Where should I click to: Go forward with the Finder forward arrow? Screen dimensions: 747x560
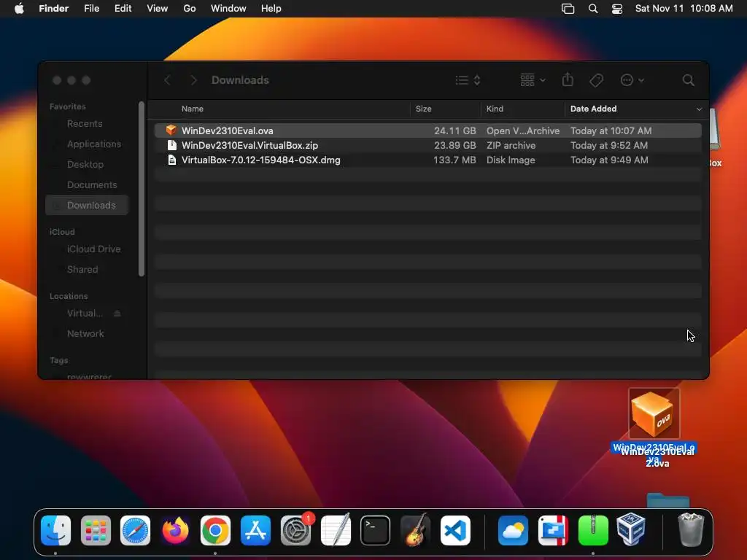(193, 80)
